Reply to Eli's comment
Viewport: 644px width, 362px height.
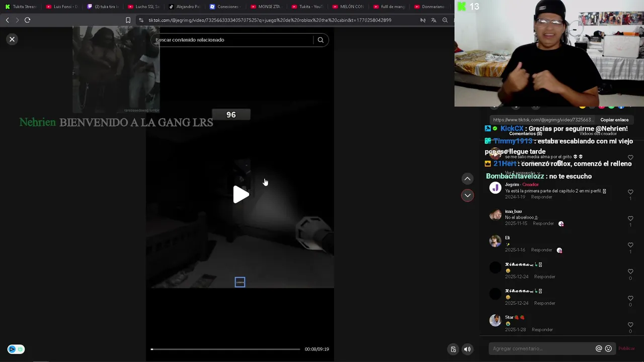point(542,250)
